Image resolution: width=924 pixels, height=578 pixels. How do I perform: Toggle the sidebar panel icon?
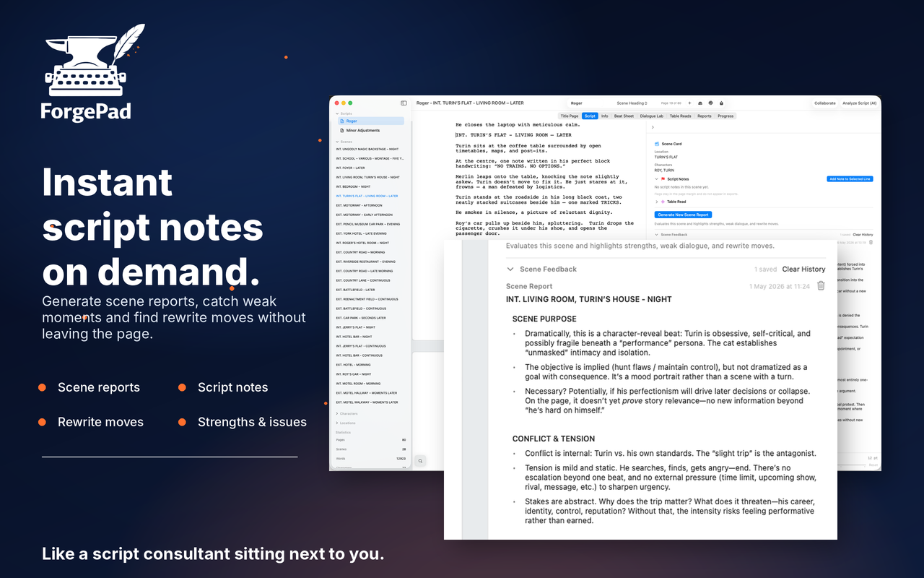point(404,103)
